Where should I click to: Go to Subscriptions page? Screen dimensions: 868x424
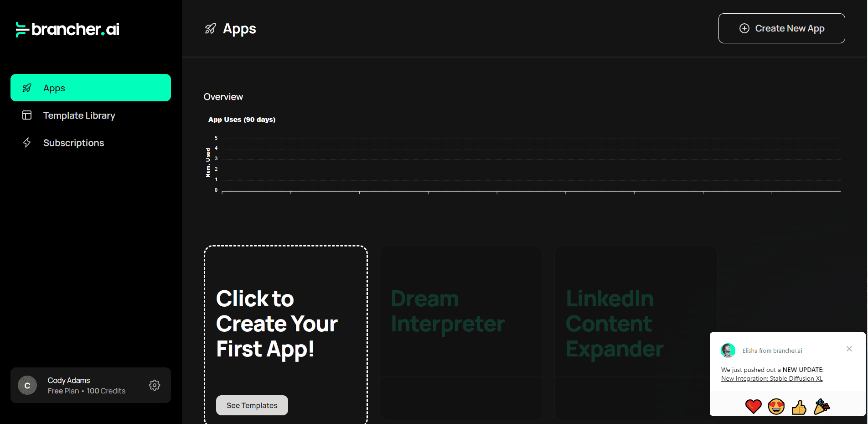[91, 143]
